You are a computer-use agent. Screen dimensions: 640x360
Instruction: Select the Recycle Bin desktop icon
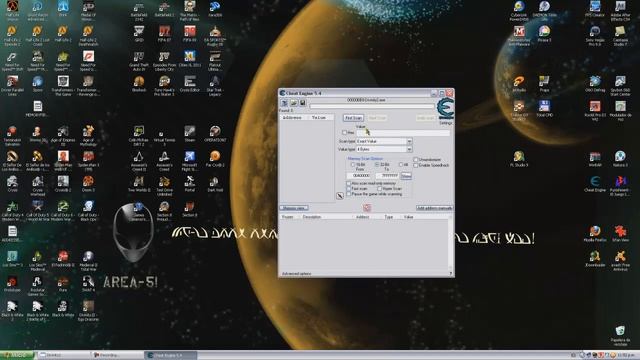click(x=620, y=336)
